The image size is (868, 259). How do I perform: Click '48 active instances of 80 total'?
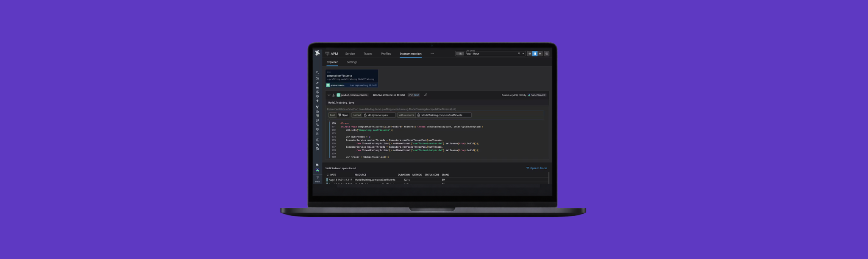pos(389,95)
